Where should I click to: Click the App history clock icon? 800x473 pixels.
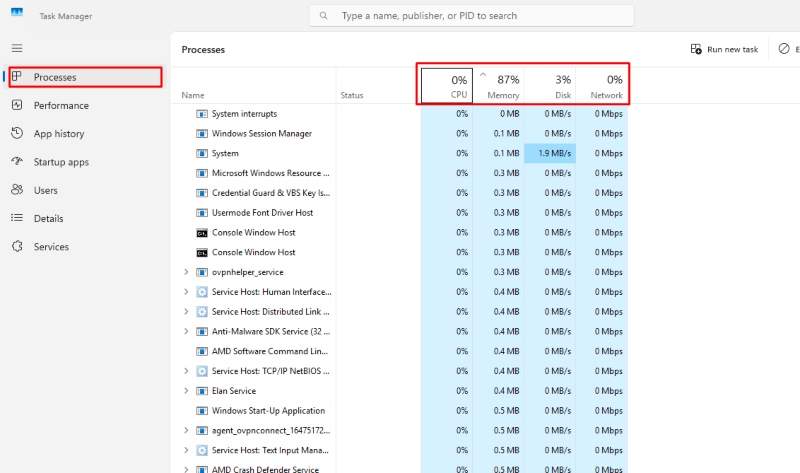(x=17, y=133)
